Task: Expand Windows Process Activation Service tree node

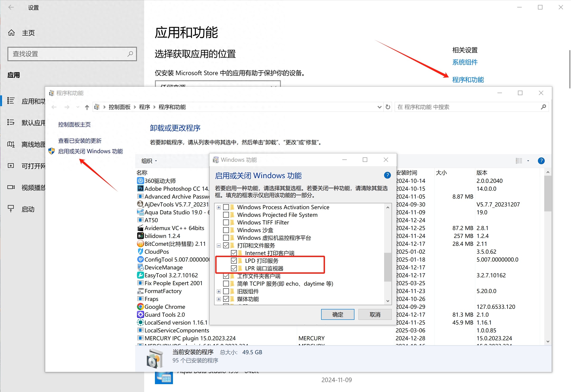Action: click(x=219, y=207)
